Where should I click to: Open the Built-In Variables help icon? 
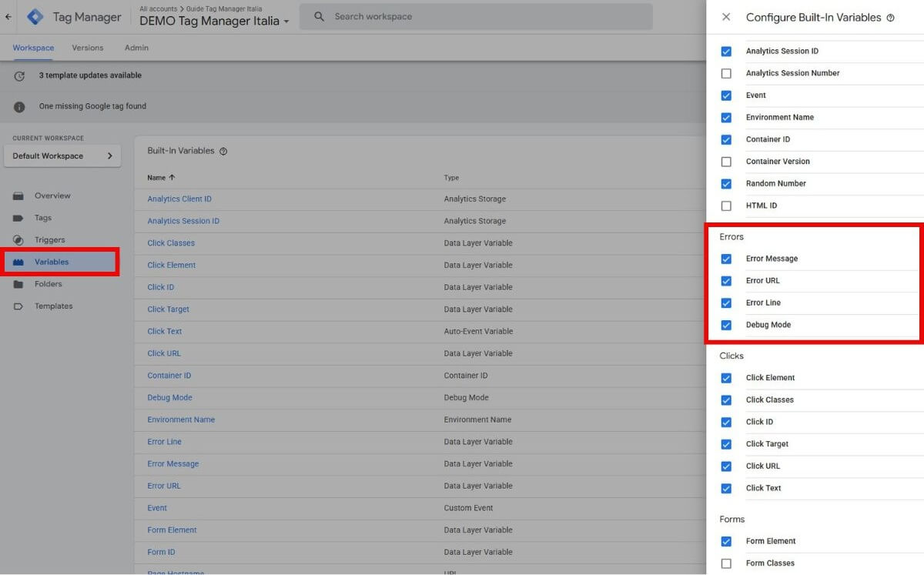223,150
